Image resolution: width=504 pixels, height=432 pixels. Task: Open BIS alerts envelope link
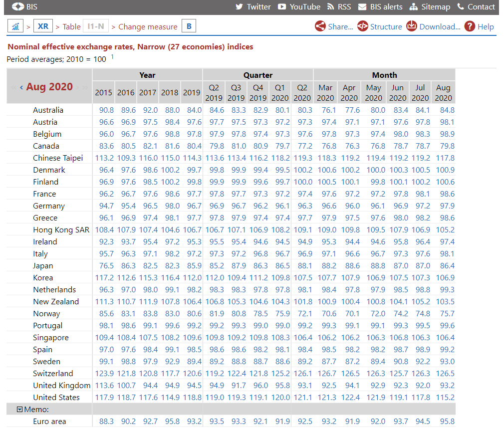[380, 7]
